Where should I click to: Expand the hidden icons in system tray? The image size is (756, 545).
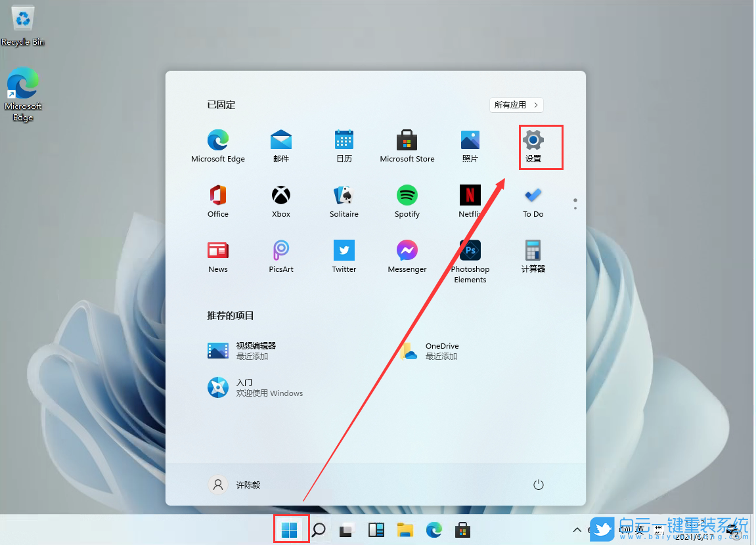pyautogui.click(x=577, y=529)
